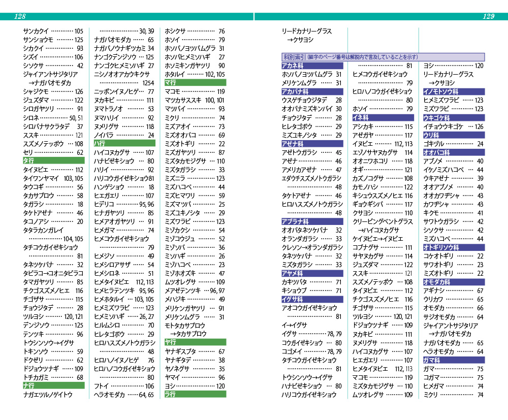Screen dimensions: 508x420
Task: Click the キクモ 41 entry
Action: tap(454, 213)
